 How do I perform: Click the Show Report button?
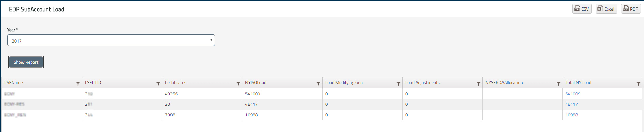coord(26,62)
